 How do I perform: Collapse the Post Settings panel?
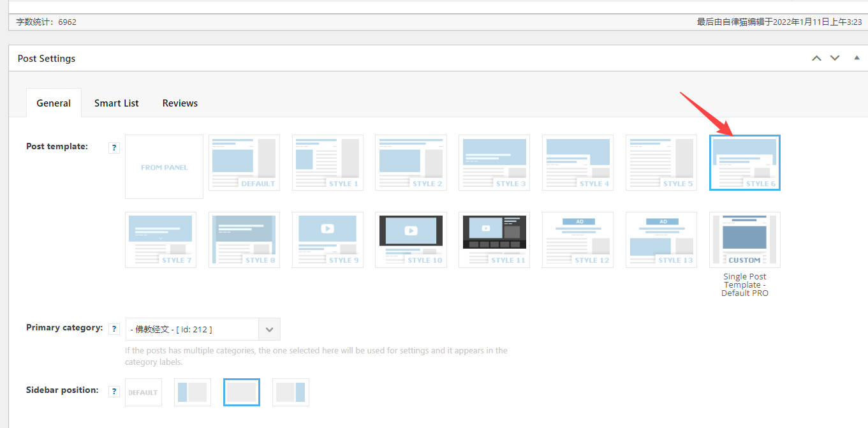(x=857, y=58)
